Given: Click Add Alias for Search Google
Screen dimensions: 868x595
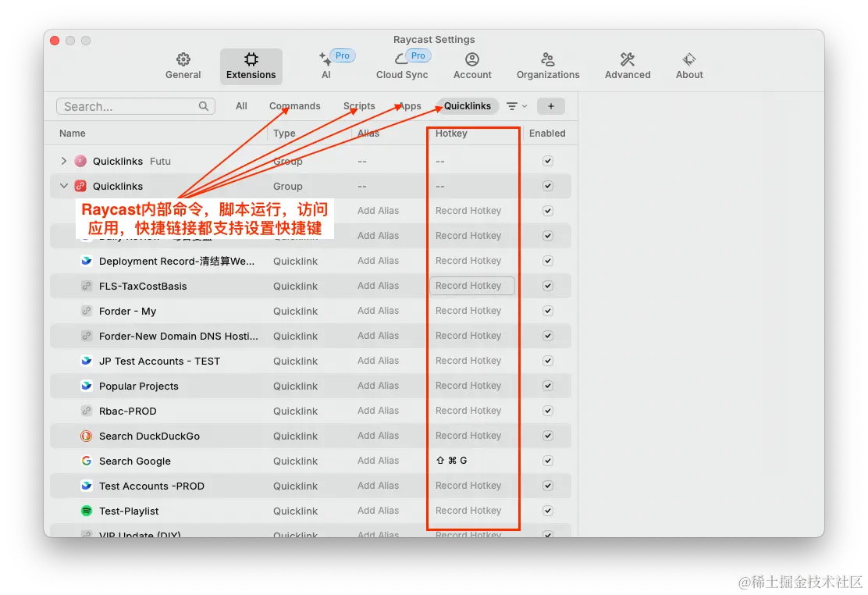Looking at the screenshot, I should tap(378, 461).
